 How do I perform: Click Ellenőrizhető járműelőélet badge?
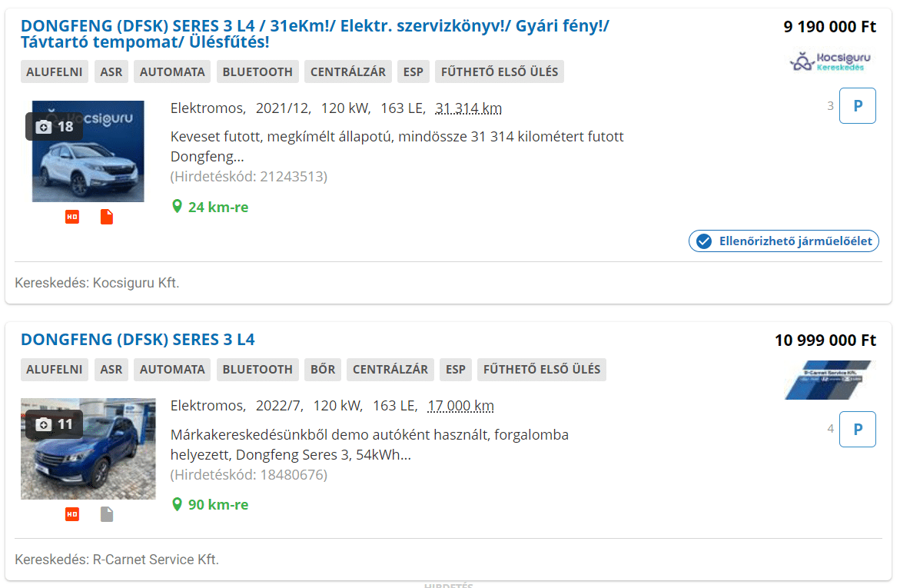(x=783, y=241)
